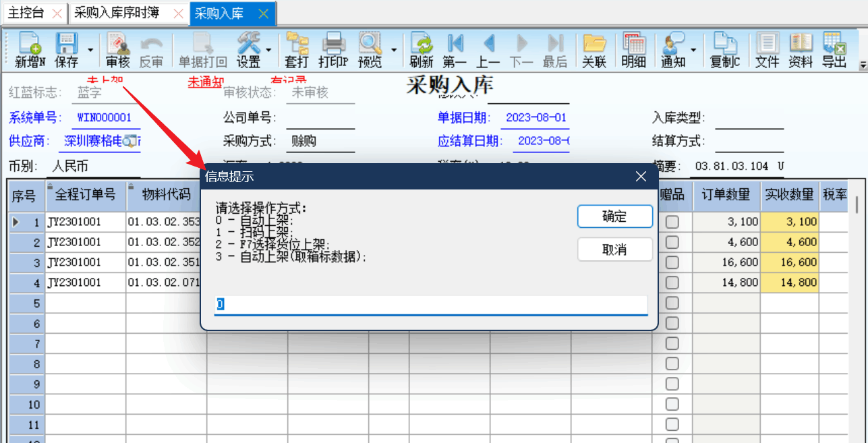Switch to the 主控台 tab
Image resolution: width=868 pixels, height=443 pixels.
pos(26,13)
